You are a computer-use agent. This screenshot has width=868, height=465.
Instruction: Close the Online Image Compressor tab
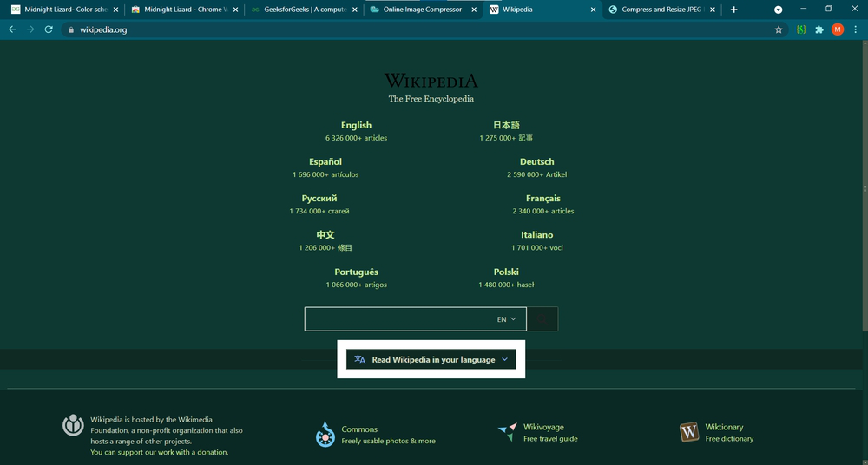pyautogui.click(x=474, y=10)
